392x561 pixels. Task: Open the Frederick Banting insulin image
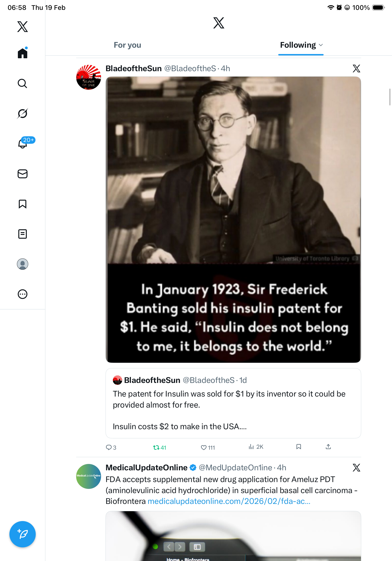pyautogui.click(x=233, y=219)
